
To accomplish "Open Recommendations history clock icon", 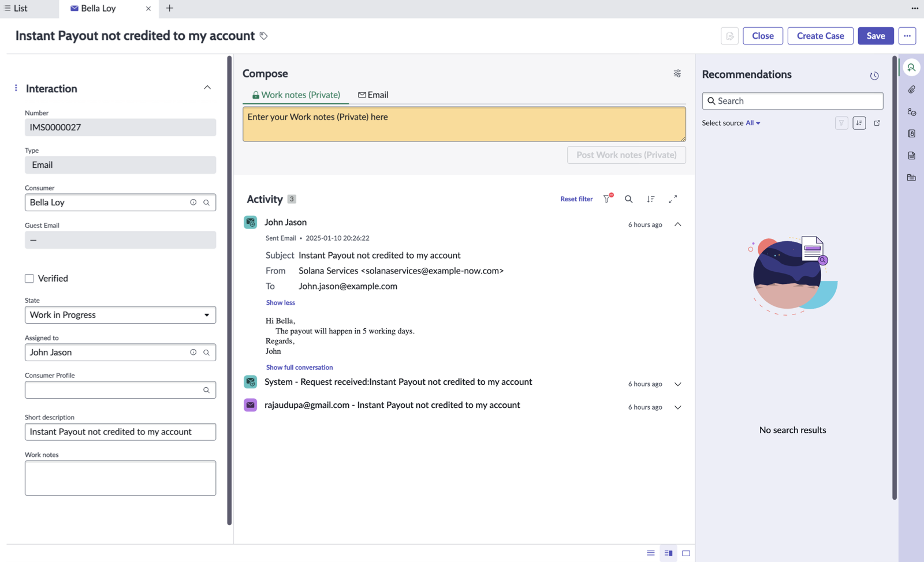I will click(874, 76).
